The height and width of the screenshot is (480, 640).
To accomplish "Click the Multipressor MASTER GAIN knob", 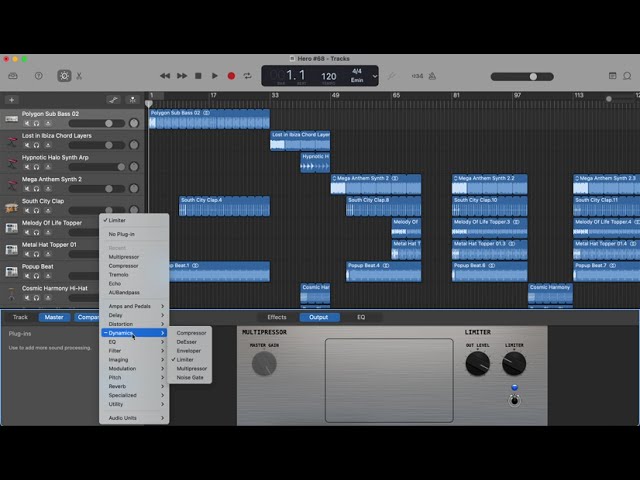I will [x=264, y=363].
